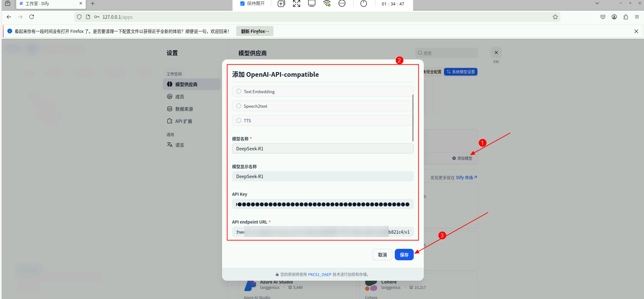Click the 模型名称 input field
Viewport: 644px width, 299px height.
coord(323,148)
